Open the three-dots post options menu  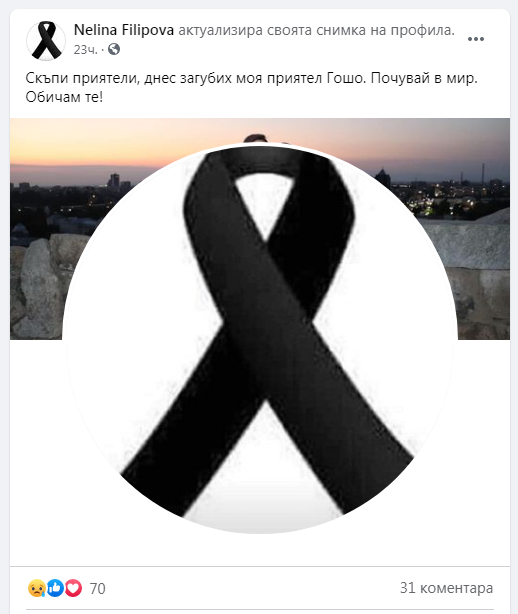pos(476,39)
